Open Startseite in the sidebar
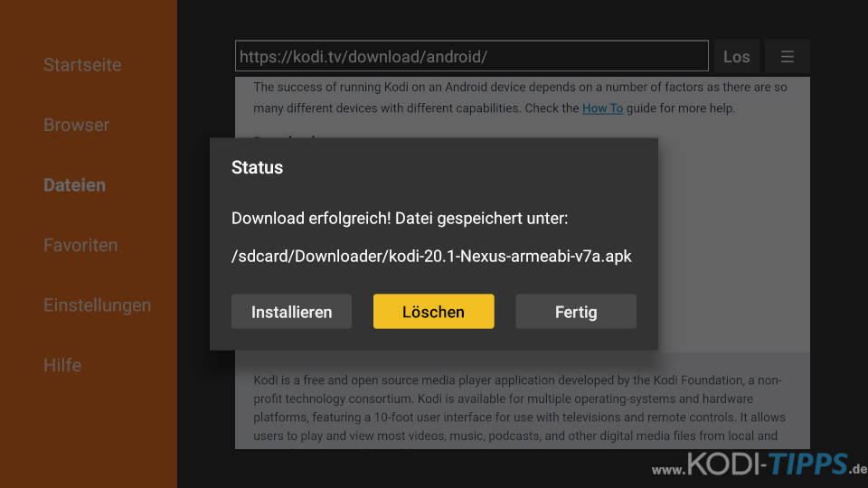 pyautogui.click(x=82, y=65)
